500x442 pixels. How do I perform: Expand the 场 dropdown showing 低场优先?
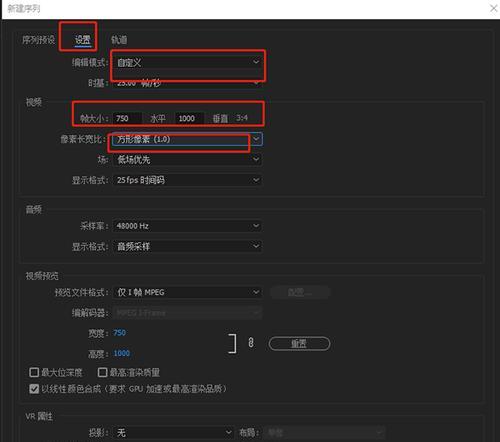pyautogui.click(x=188, y=160)
